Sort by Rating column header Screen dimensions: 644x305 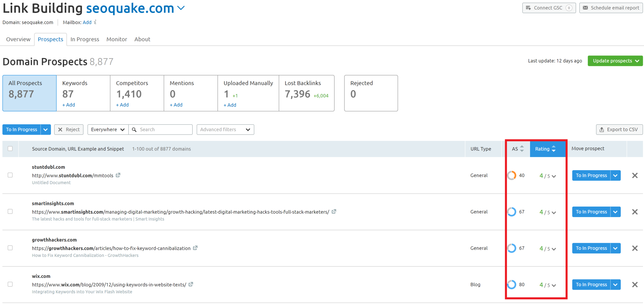coord(547,149)
